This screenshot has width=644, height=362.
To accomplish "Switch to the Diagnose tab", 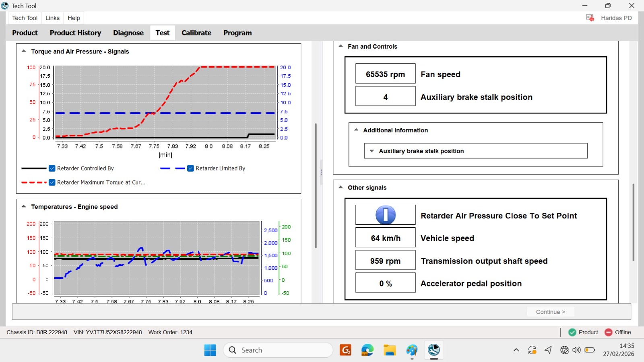I will click(128, 33).
